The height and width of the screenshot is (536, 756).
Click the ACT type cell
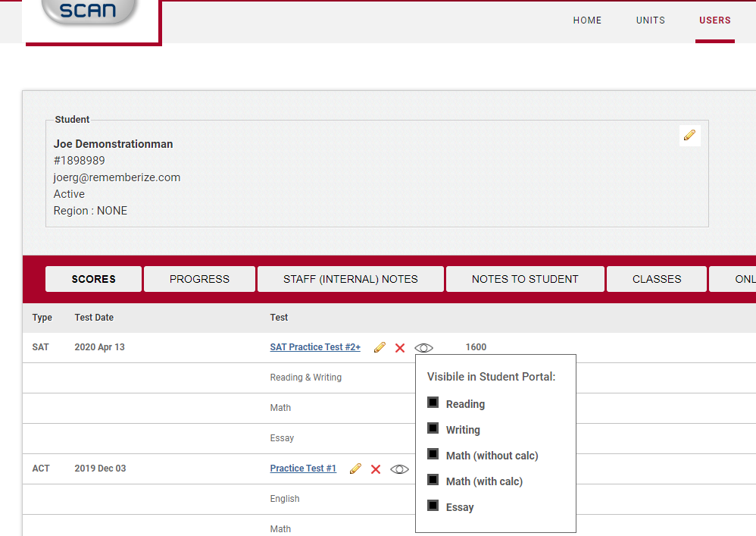pyautogui.click(x=41, y=469)
